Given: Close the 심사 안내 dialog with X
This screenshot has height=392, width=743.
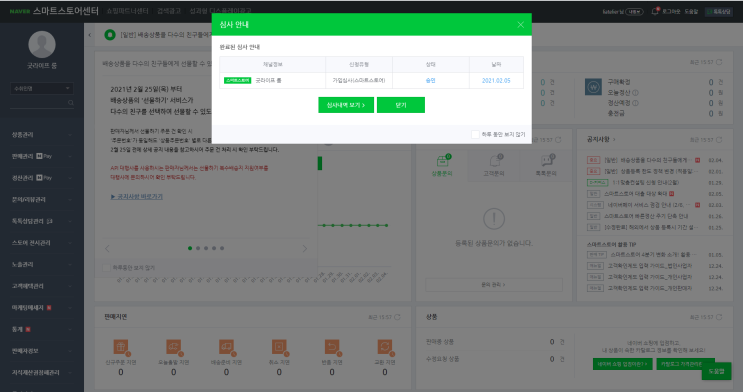Looking at the screenshot, I should [520, 25].
